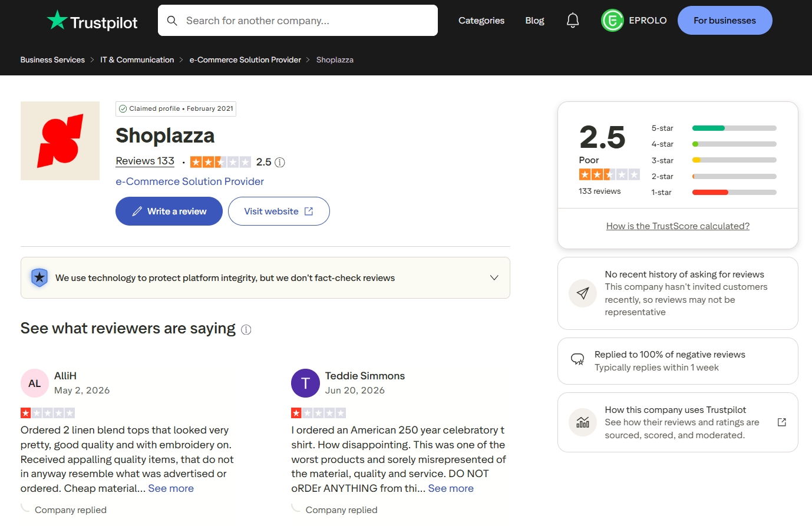Click the paper plane invitation icon
812x526 pixels.
click(583, 293)
